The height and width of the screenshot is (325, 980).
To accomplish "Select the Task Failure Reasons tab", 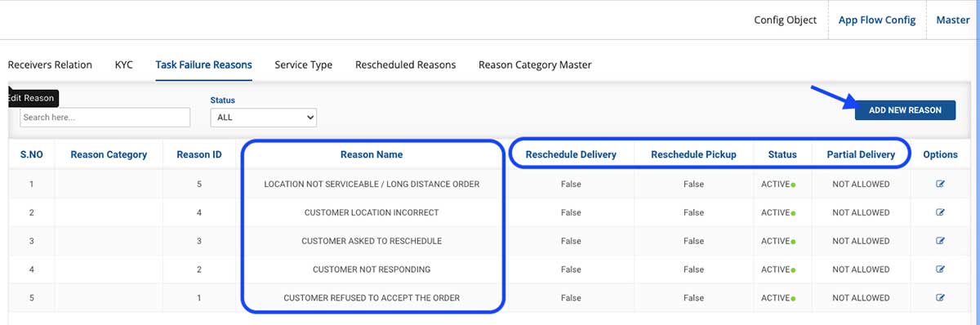I will [203, 65].
